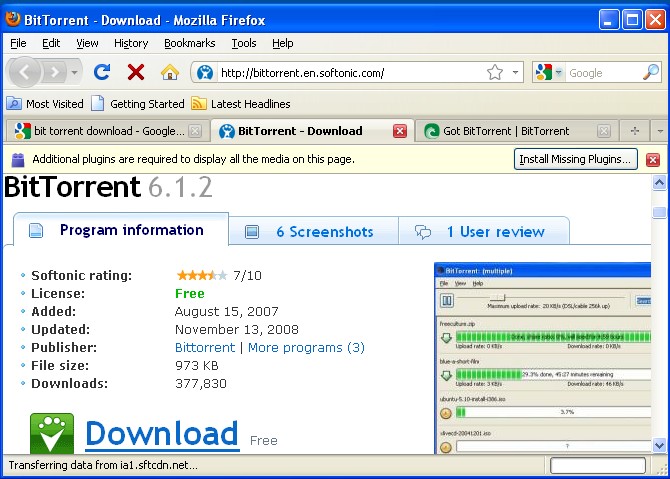Click the Got BitTorrent tab favicon

(432, 131)
